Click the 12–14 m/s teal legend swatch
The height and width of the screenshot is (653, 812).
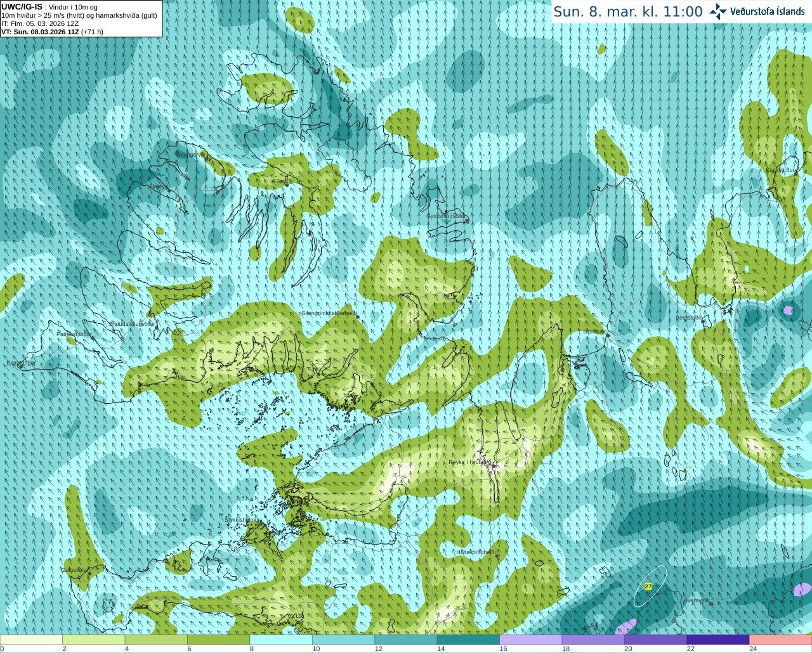406,640
